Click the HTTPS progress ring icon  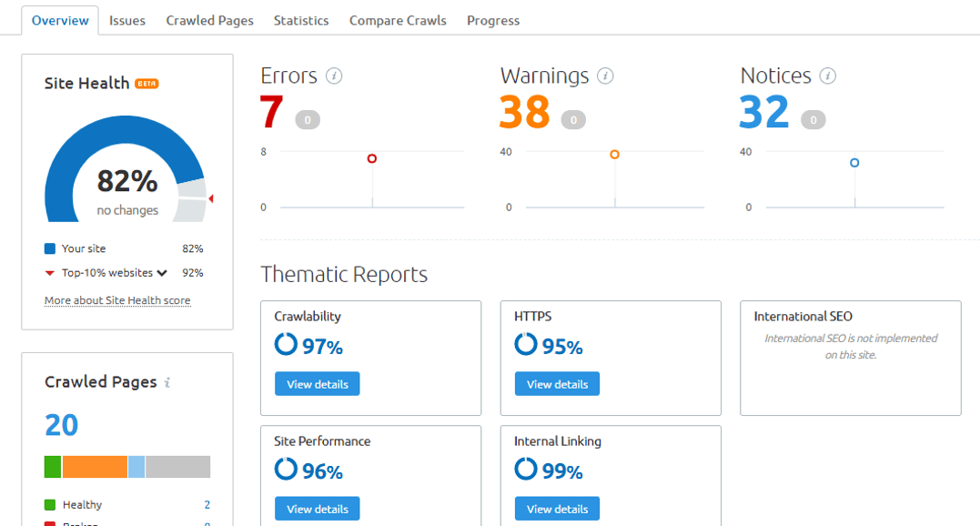pyautogui.click(x=526, y=344)
